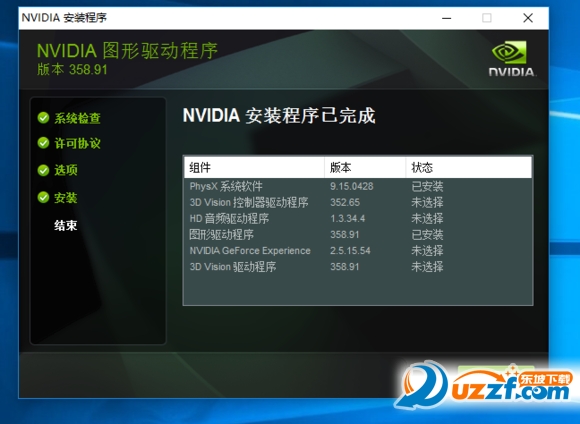This screenshot has width=580, height=424.
Task: Click 已安装 status of 图形驱动程序 row
Action: click(427, 235)
